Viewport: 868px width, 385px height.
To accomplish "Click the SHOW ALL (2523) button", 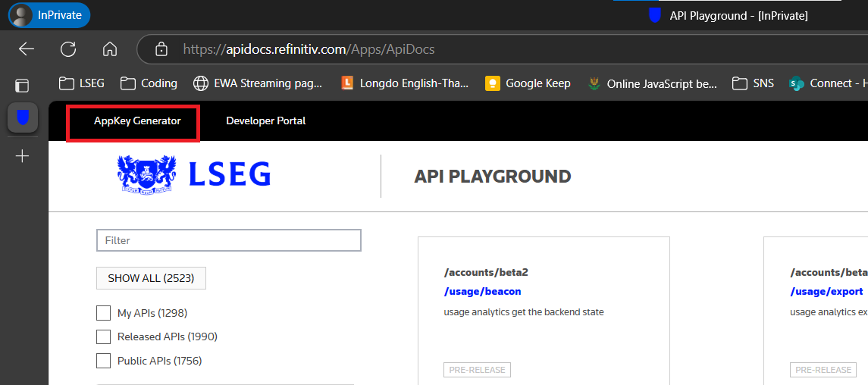I will [x=151, y=278].
